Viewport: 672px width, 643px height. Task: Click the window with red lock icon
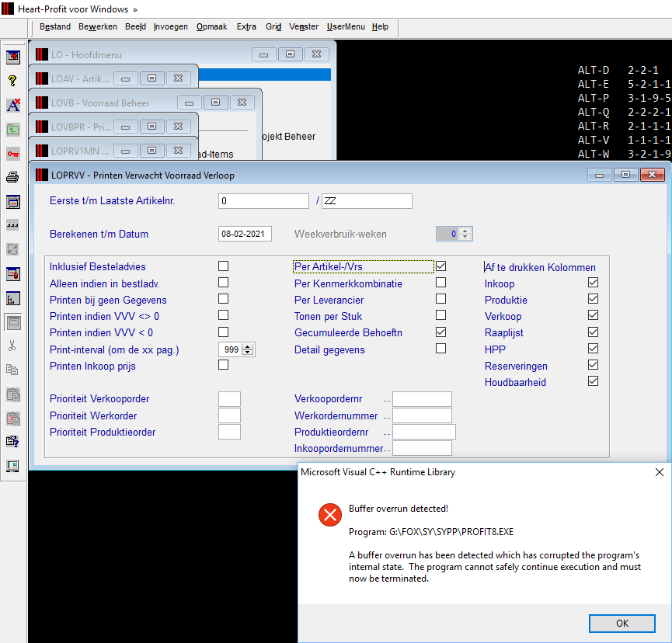(x=13, y=273)
